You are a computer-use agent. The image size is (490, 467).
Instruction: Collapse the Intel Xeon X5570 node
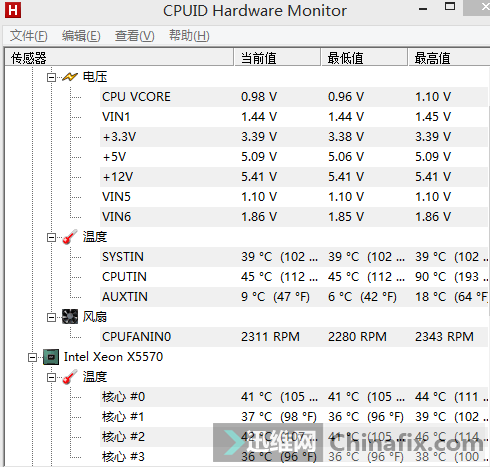point(33,358)
